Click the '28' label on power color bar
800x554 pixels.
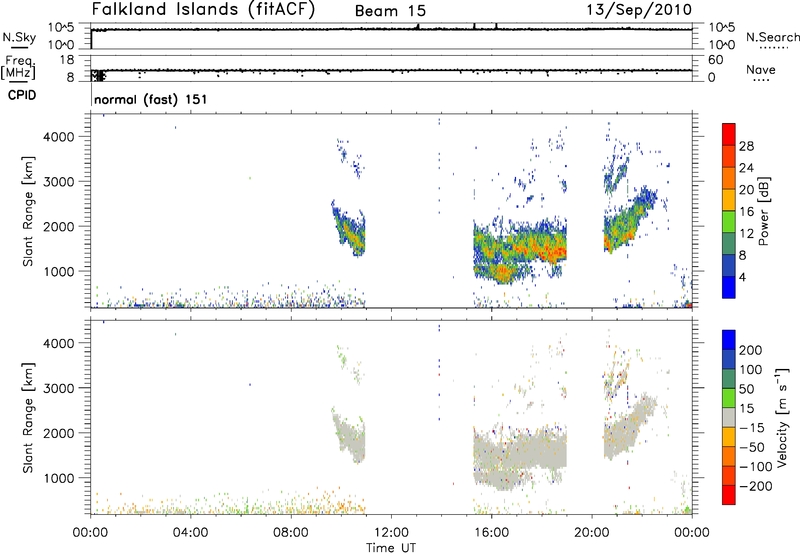pos(746,146)
